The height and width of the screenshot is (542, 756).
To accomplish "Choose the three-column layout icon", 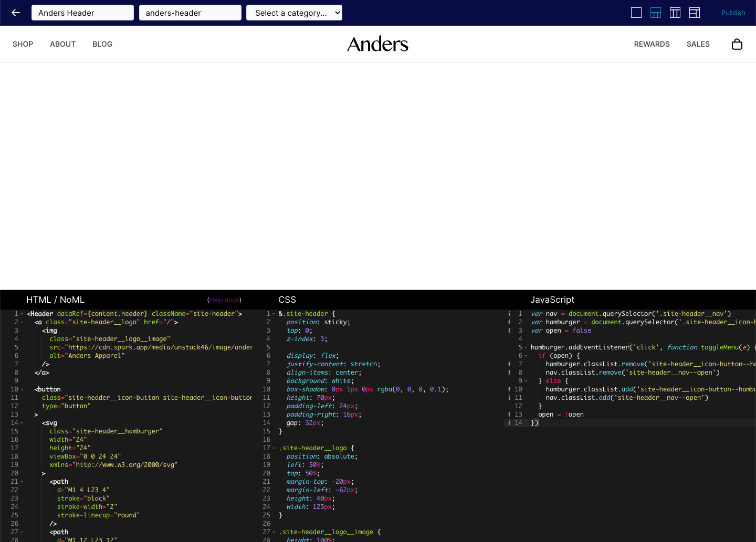I will point(675,13).
